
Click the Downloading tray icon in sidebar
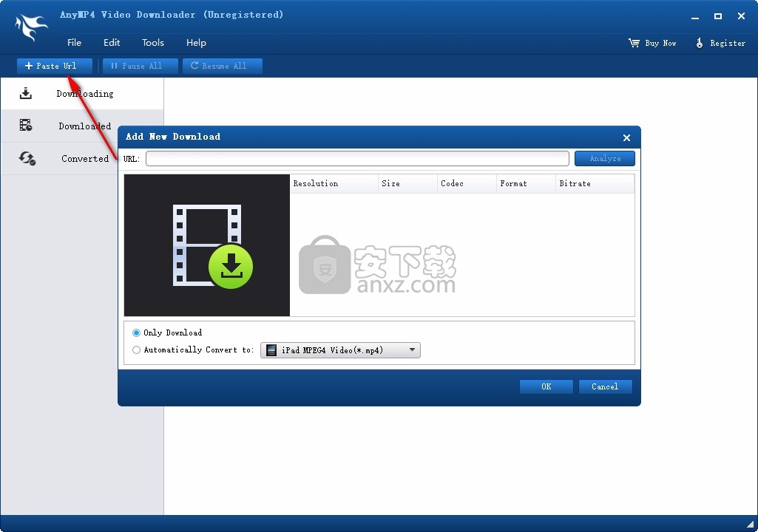coord(26,93)
